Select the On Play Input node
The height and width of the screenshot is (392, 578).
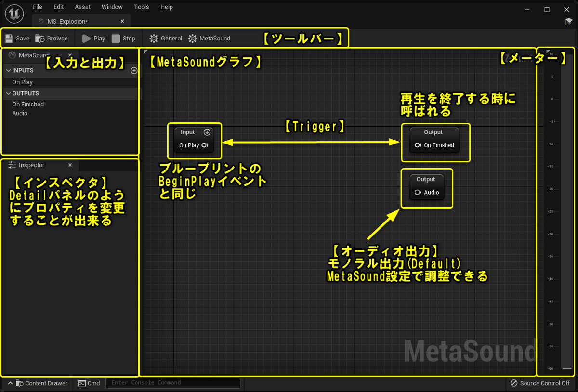tap(194, 140)
